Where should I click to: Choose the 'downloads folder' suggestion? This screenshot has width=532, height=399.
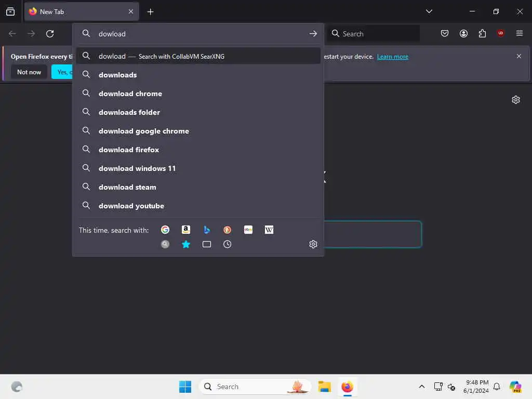pyautogui.click(x=198, y=112)
